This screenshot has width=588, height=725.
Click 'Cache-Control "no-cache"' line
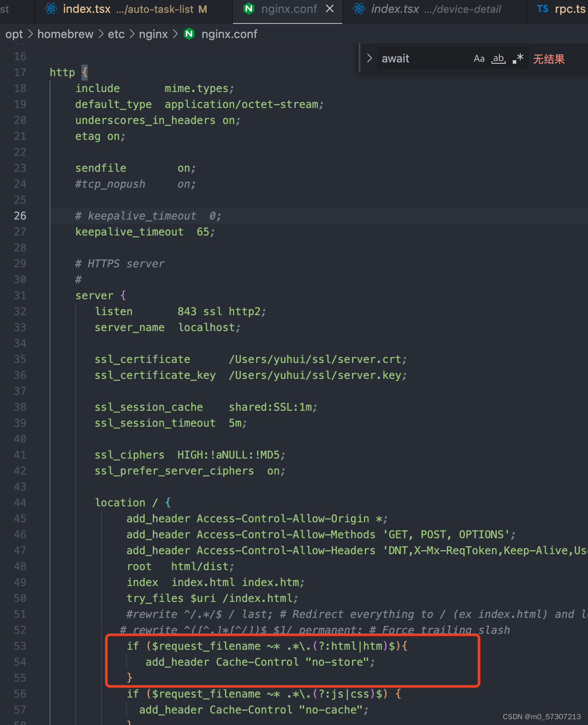pyautogui.click(x=254, y=710)
